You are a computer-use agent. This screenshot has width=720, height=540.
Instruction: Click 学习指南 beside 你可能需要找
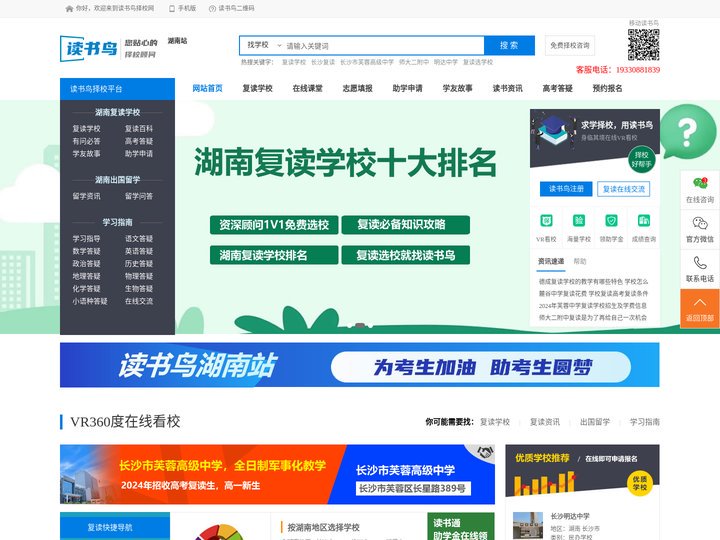coord(645,422)
